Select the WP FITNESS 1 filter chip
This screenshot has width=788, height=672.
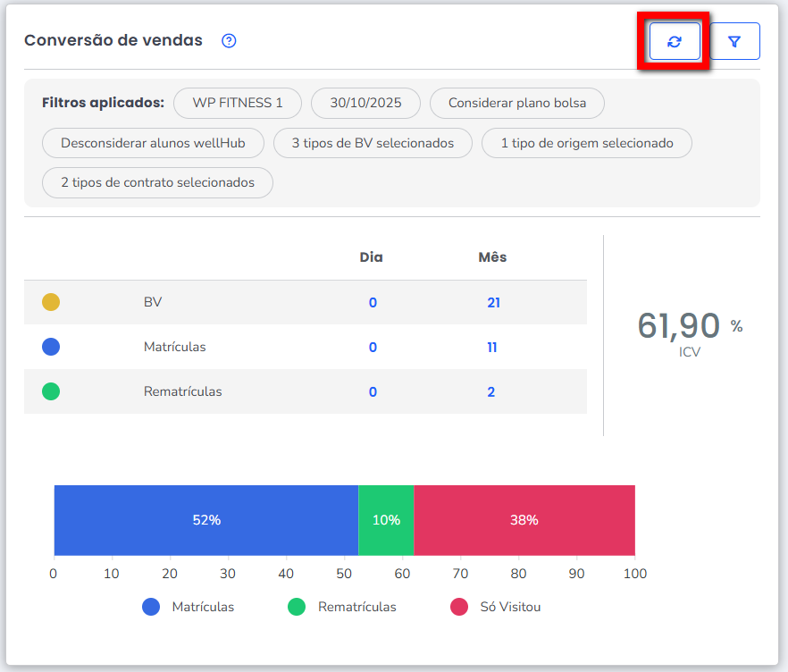point(238,103)
